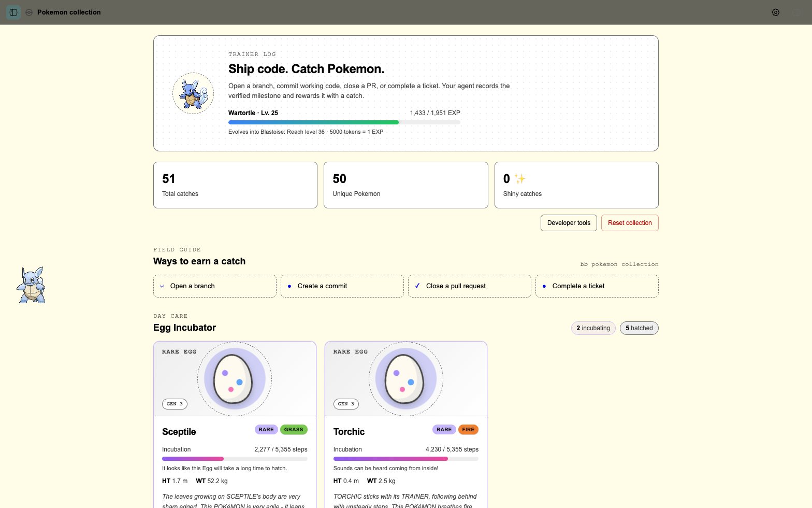This screenshot has width=812, height=508.
Task: Click the Unique Pokemon stat card
Action: (x=406, y=185)
